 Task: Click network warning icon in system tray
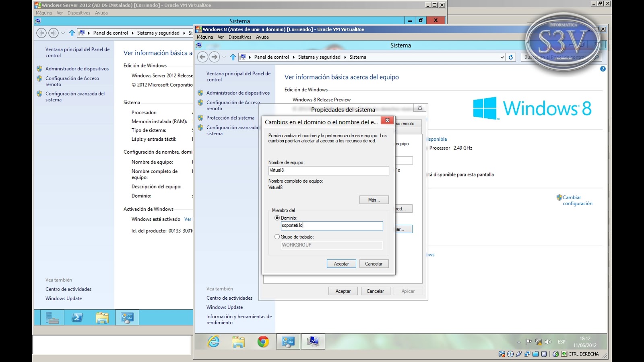pos(539,342)
